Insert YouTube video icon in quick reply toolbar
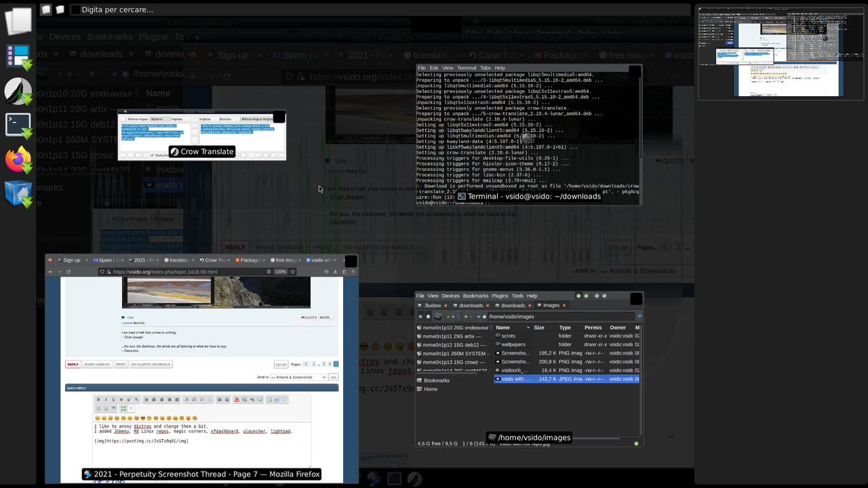This screenshot has width=868, height=488. click(237, 400)
